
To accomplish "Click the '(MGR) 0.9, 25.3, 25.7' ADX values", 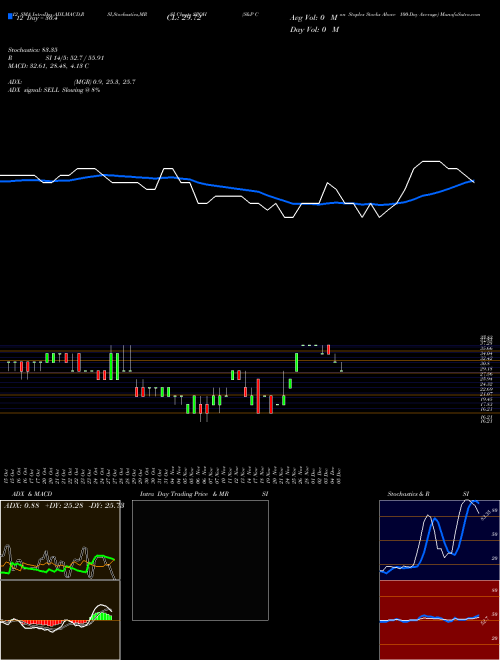I will point(104,82).
